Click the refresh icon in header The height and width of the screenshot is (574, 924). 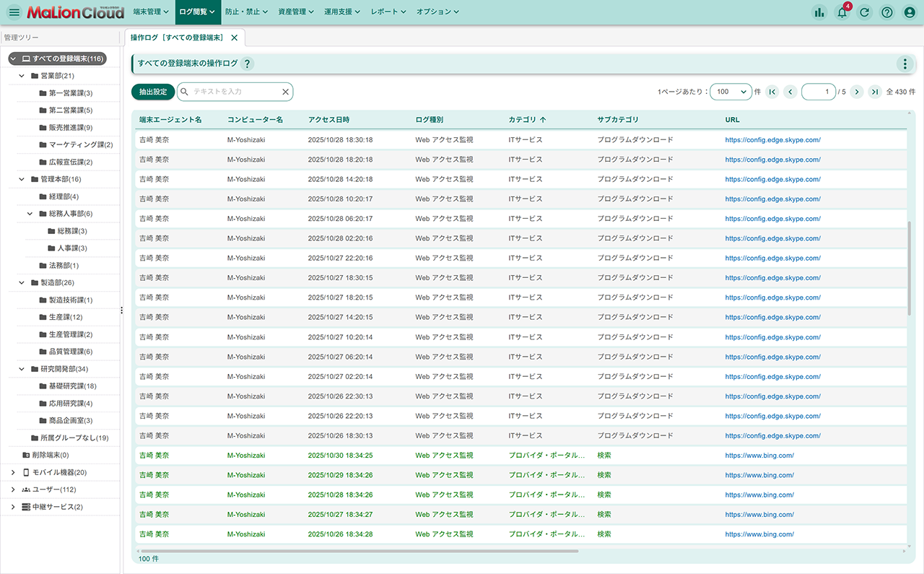coord(864,12)
